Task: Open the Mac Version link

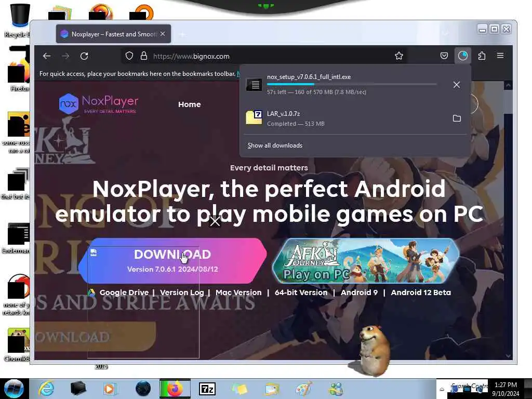Action: click(238, 292)
